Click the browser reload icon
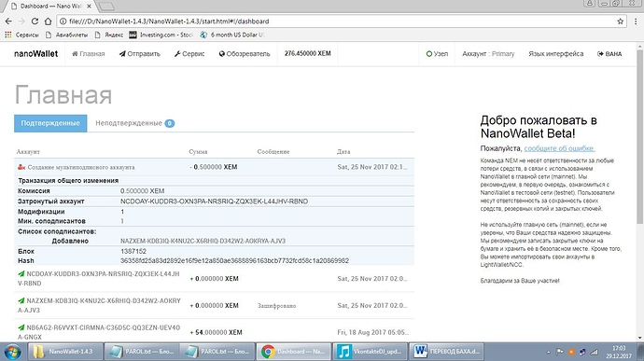 (x=35, y=21)
